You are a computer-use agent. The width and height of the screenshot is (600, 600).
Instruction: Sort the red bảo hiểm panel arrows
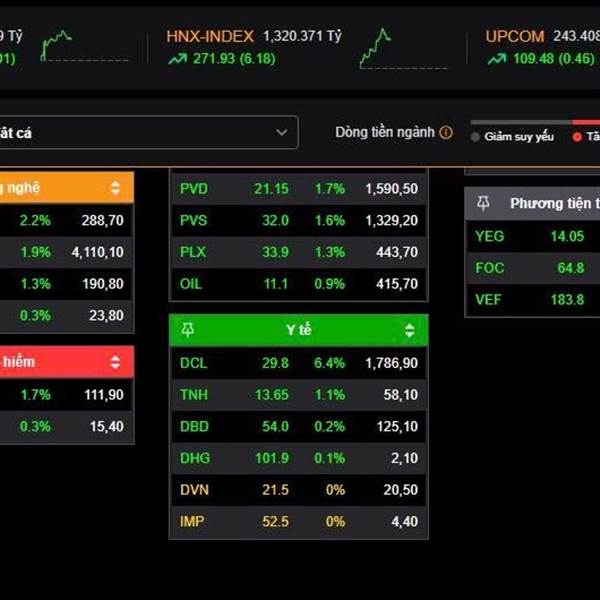pos(115,362)
